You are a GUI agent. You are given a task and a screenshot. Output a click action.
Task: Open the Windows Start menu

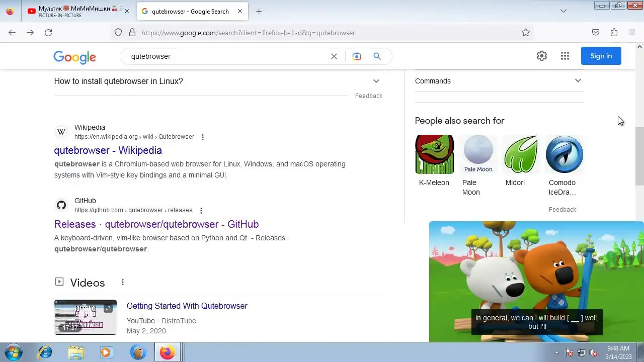pyautogui.click(x=14, y=352)
